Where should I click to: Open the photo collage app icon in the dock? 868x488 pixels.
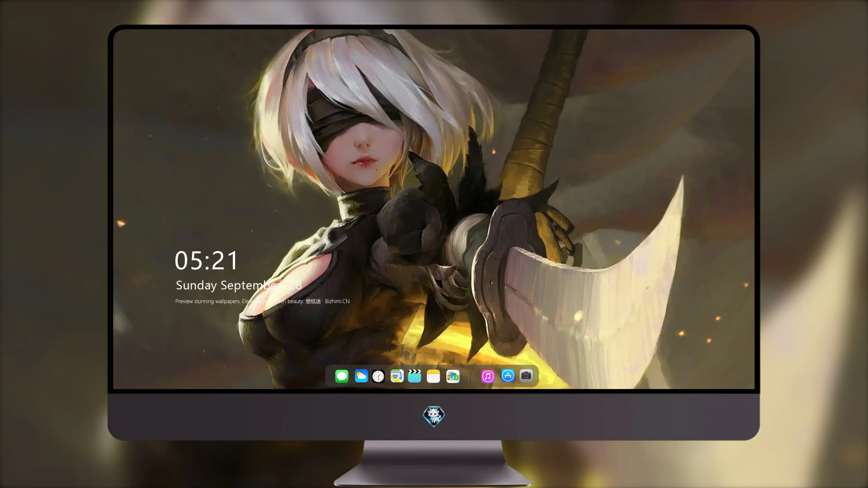[x=453, y=376]
